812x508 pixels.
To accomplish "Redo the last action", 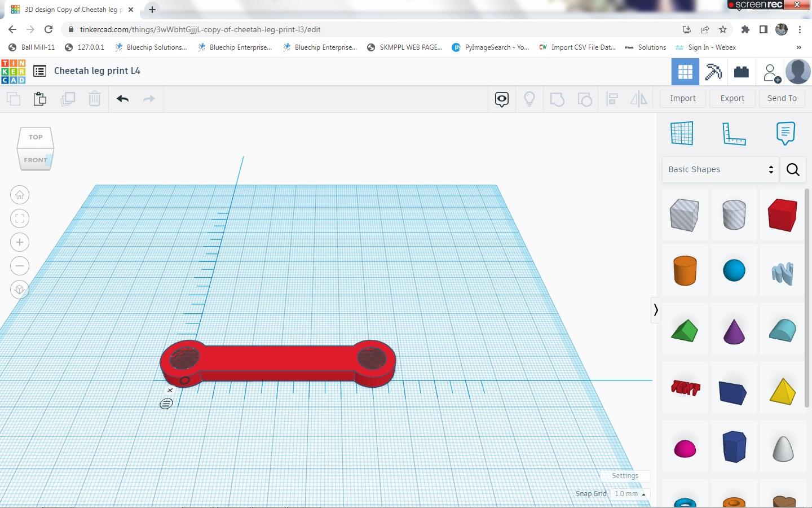I will tap(149, 99).
